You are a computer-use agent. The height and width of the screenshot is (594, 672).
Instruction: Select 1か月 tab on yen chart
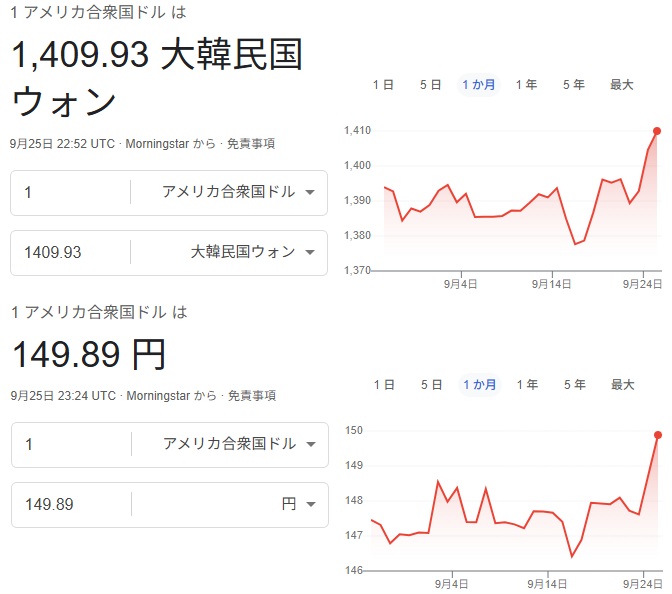point(478,385)
